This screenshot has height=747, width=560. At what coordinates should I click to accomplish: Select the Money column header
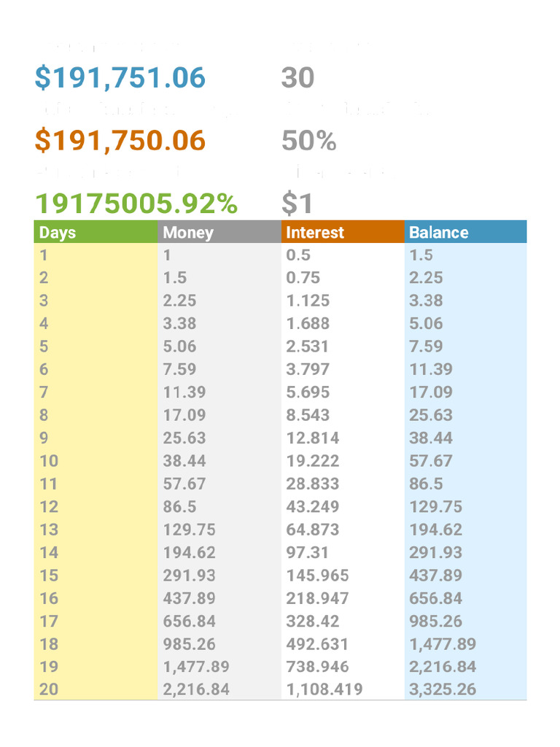pyautogui.click(x=188, y=233)
